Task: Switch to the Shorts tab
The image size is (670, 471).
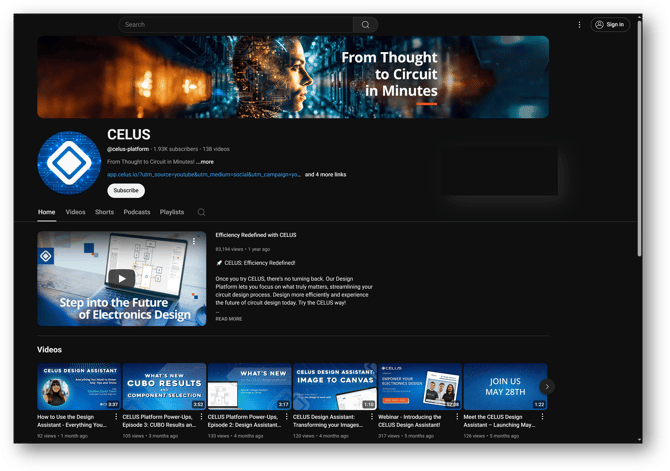Action: 104,212
